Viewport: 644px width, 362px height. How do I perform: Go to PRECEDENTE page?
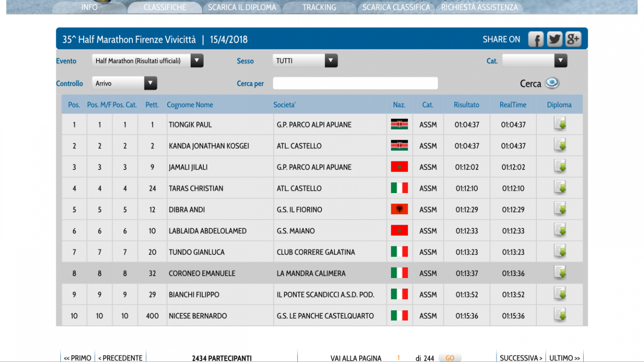(x=120, y=358)
